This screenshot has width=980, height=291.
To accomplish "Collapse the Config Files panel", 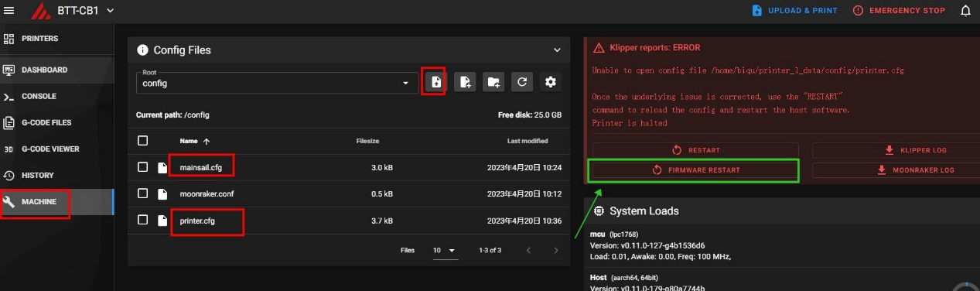I will coord(557,50).
